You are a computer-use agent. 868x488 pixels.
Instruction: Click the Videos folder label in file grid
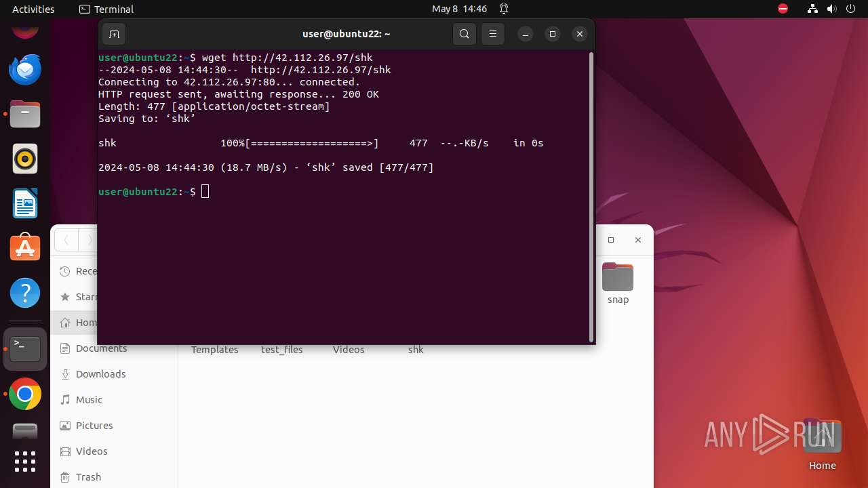349,350
